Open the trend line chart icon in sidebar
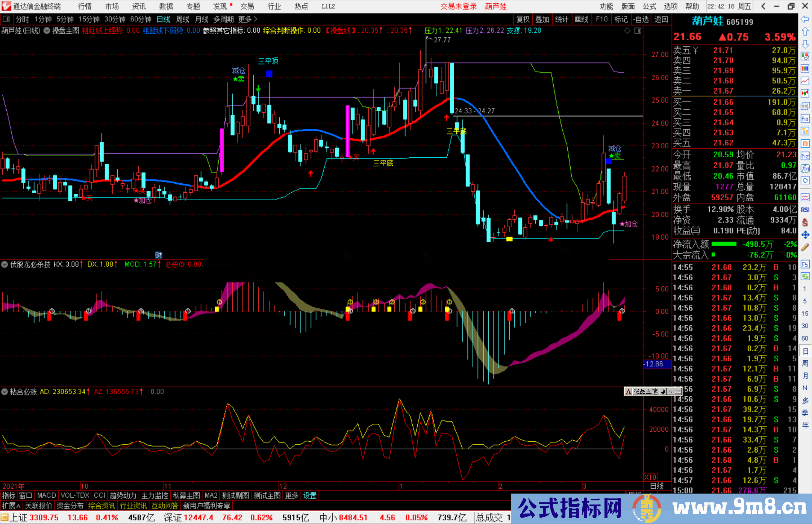The width and height of the screenshot is (812, 524). coord(805,81)
